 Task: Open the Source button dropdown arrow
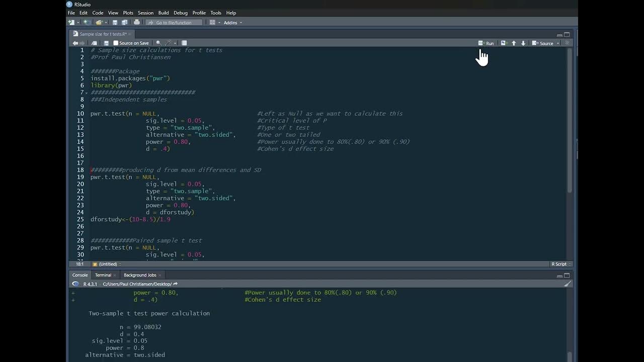click(x=558, y=43)
